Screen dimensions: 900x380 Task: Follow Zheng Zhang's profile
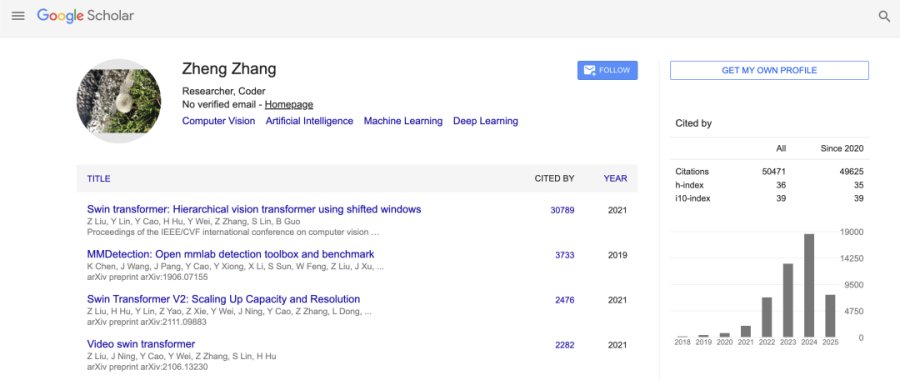coord(607,71)
